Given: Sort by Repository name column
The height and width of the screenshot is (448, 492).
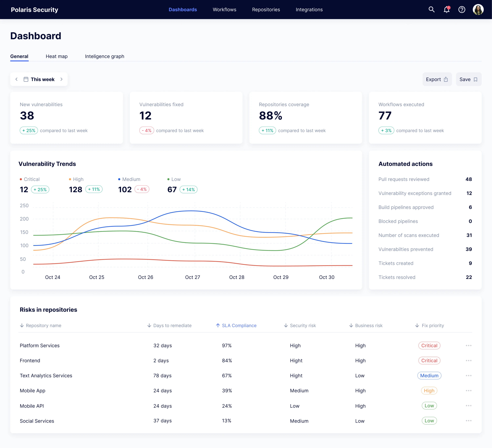Looking at the screenshot, I should [41, 326].
